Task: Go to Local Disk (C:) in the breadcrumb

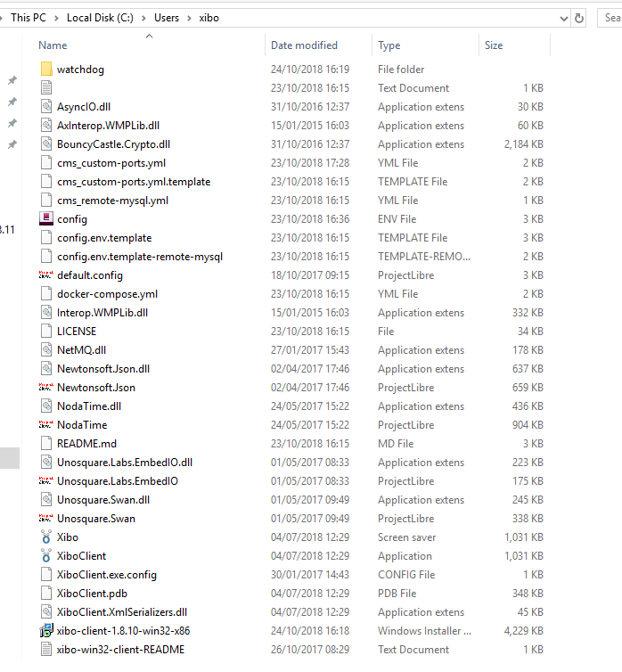Action: click(x=100, y=18)
